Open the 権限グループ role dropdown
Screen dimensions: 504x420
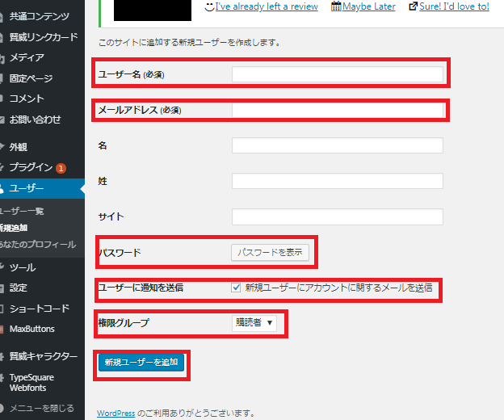[x=253, y=323]
